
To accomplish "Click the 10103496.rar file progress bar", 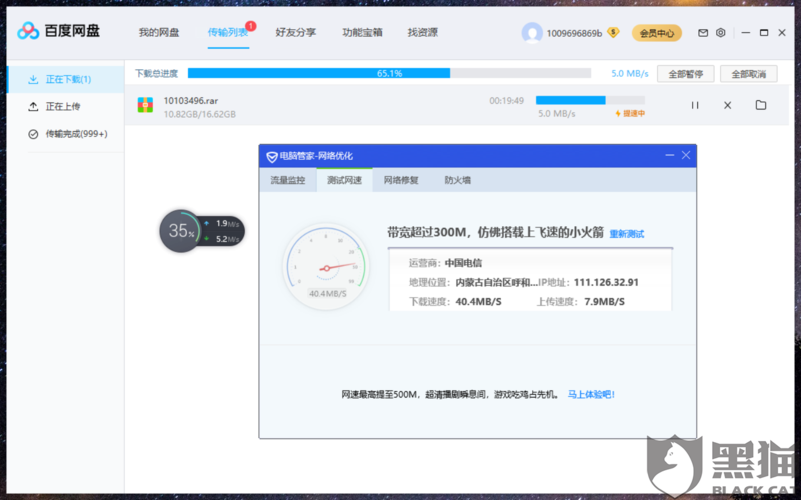I will (590, 100).
